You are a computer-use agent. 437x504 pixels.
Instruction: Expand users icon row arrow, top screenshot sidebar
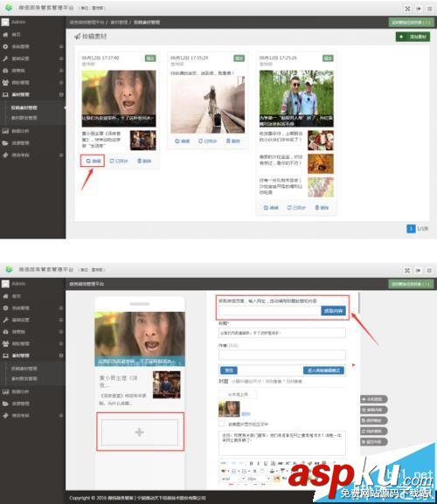(x=61, y=82)
